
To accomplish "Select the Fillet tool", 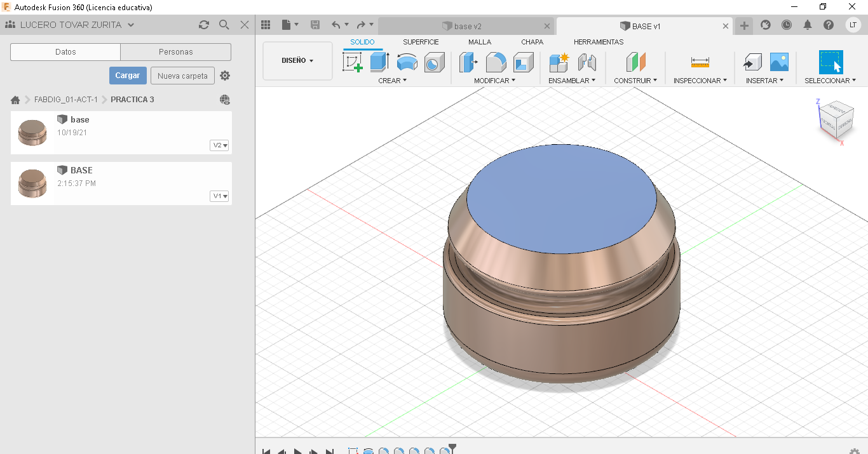I will pyautogui.click(x=496, y=62).
